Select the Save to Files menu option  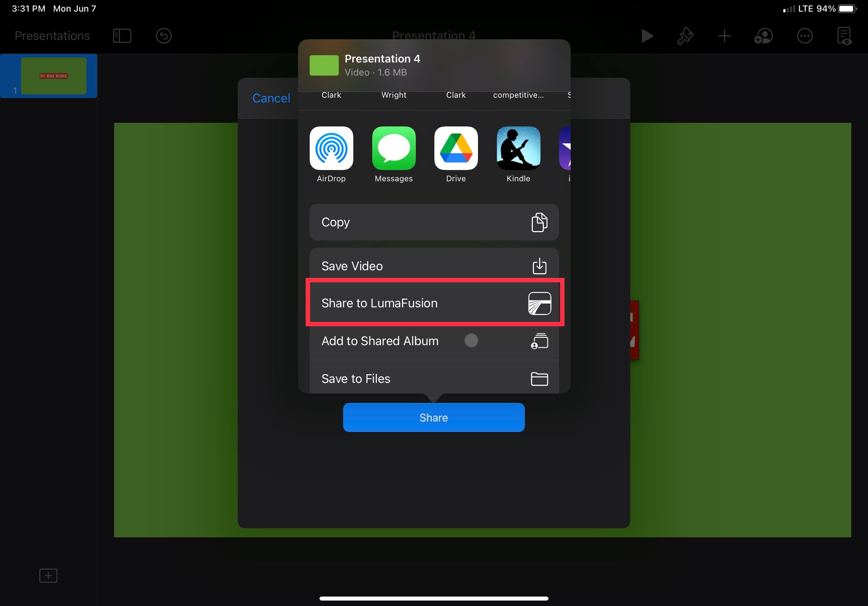coord(434,379)
